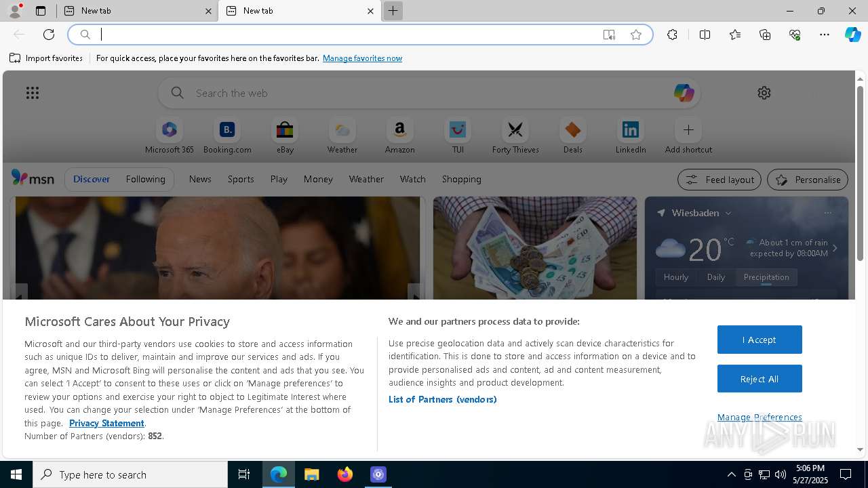
Task: Open the Sports menu item
Action: point(241,179)
